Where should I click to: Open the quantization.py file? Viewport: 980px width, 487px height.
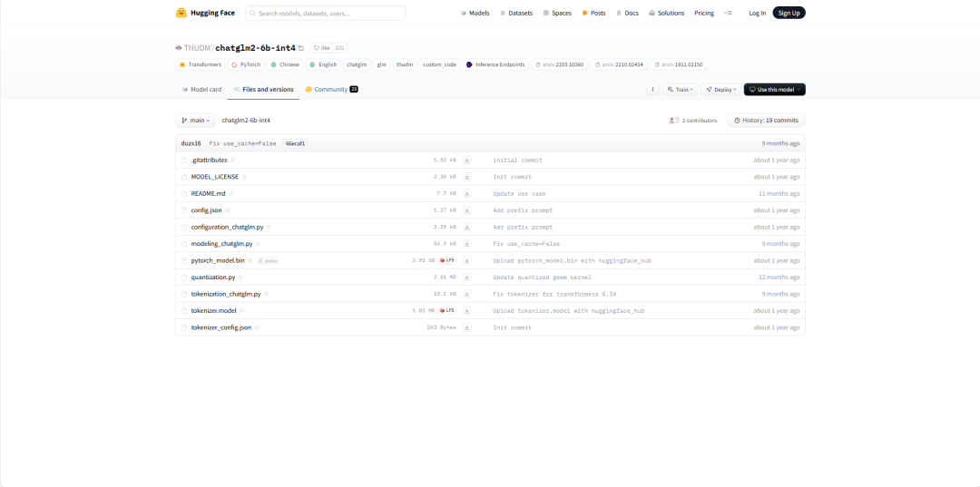pyautogui.click(x=213, y=278)
